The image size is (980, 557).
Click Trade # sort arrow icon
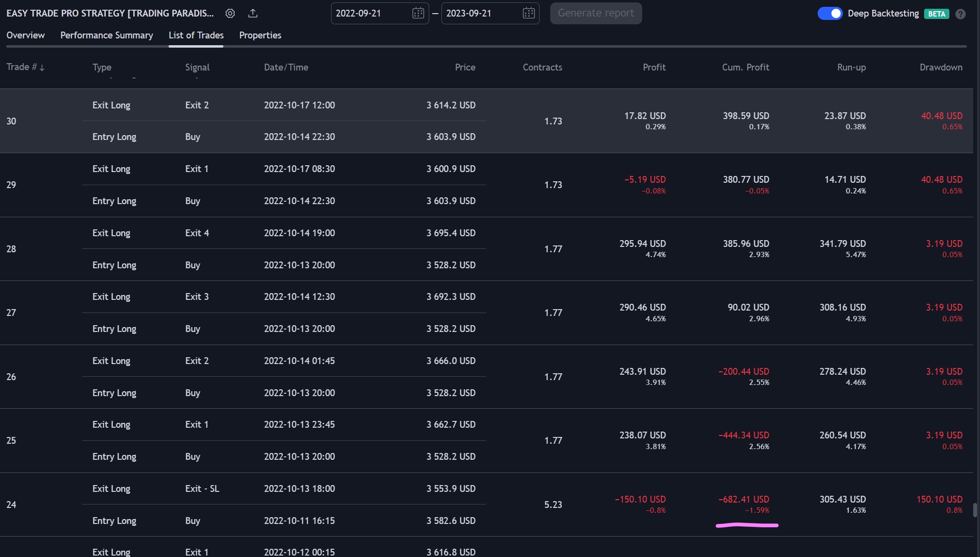pyautogui.click(x=42, y=68)
